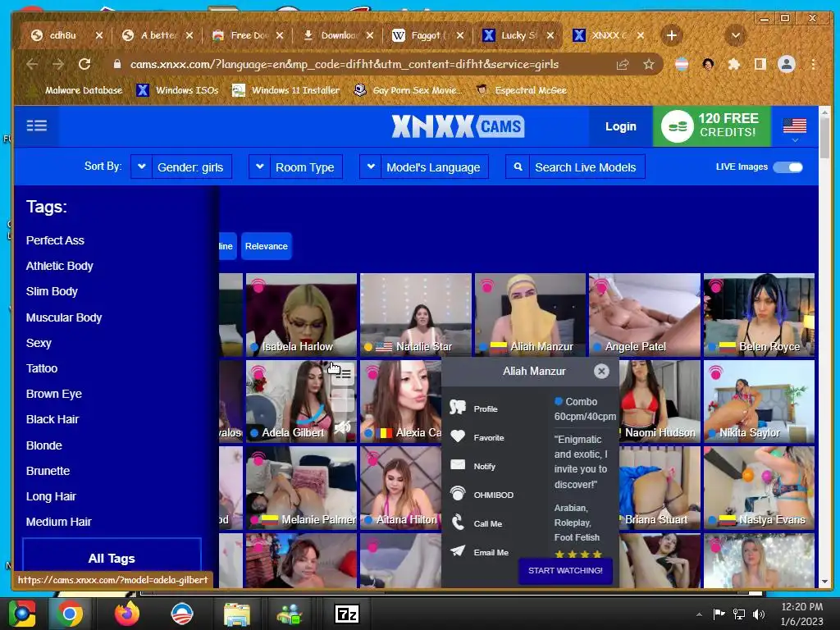Open the hamburger sidebar menu icon

click(x=36, y=126)
